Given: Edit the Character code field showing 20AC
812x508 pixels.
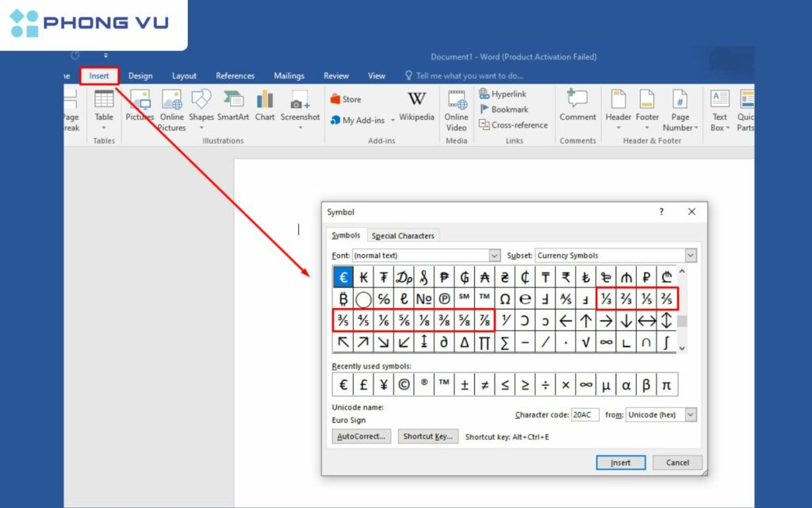Looking at the screenshot, I should pyautogui.click(x=584, y=414).
